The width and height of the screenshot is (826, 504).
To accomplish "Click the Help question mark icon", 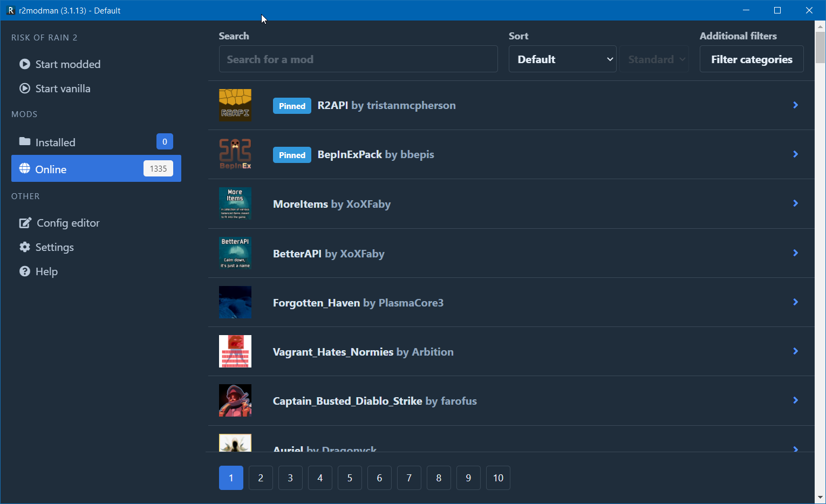I will pyautogui.click(x=25, y=271).
